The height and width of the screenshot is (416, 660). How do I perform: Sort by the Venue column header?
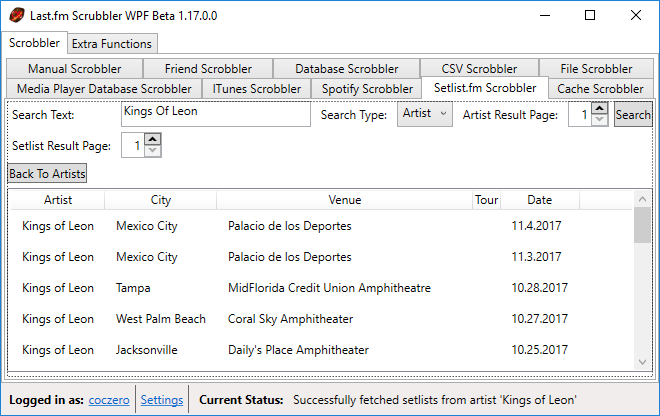tap(345, 200)
